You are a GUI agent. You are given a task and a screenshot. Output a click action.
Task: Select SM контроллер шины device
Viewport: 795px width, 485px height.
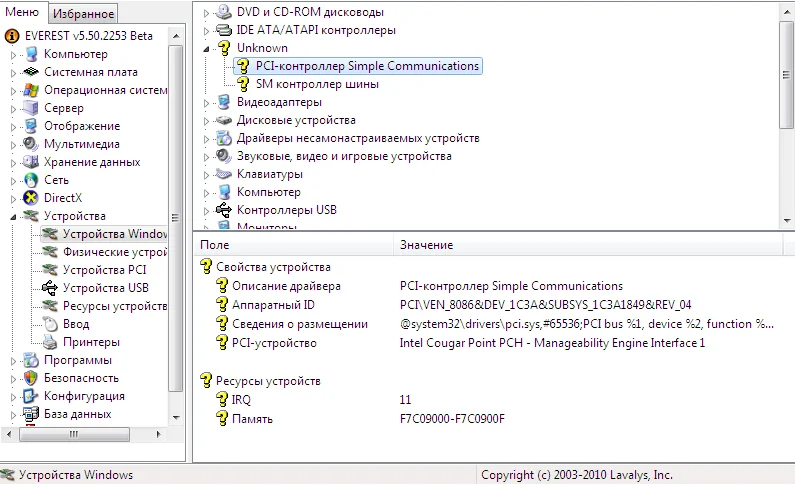(317, 84)
